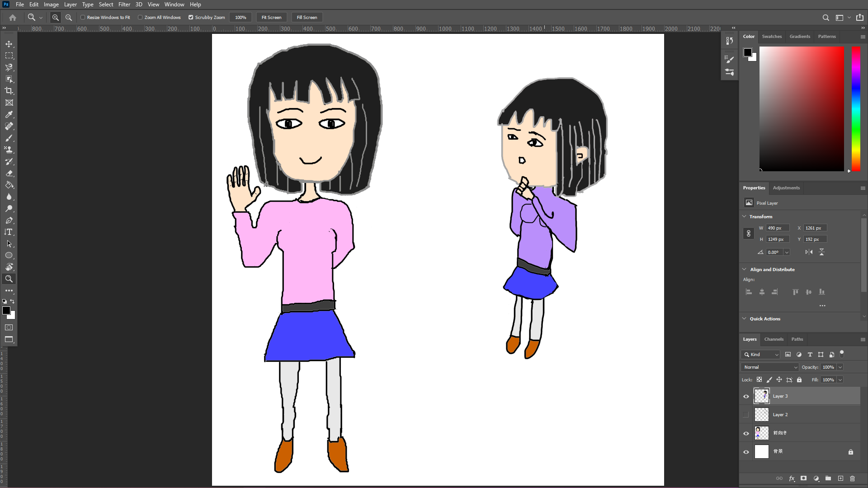Collapse the Quick Actions section
This screenshot has height=488, width=868.
tap(745, 319)
